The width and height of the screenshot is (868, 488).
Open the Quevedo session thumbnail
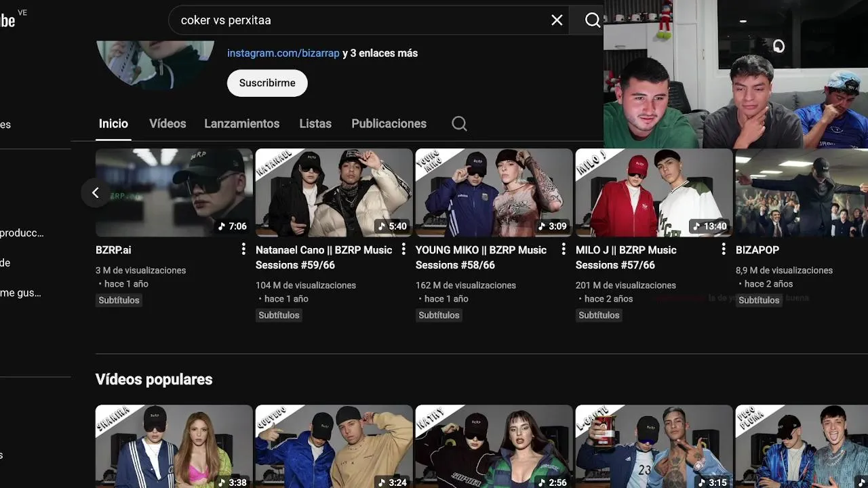click(334, 446)
